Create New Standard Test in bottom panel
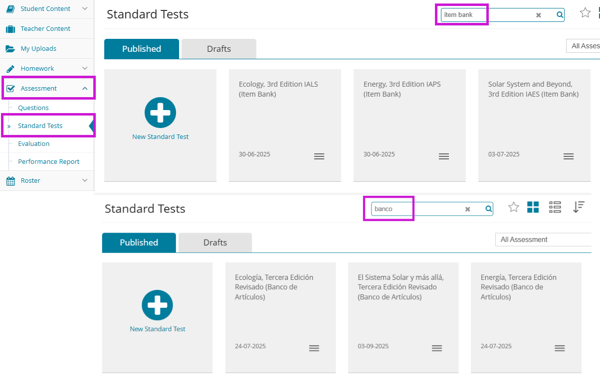This screenshot has height=384, width=600. click(157, 311)
